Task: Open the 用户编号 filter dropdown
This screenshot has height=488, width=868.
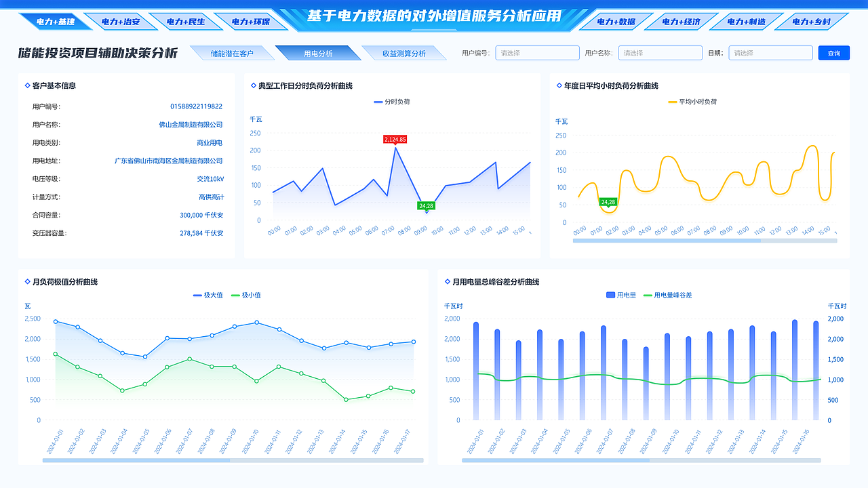Action: [x=538, y=53]
